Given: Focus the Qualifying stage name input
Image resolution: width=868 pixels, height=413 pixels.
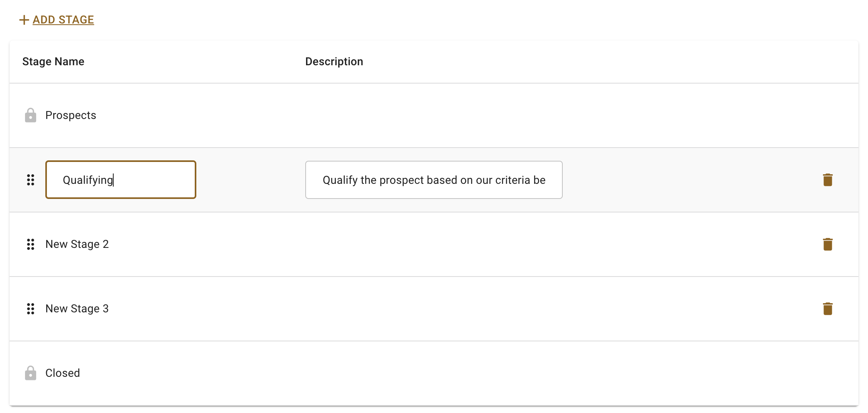Looking at the screenshot, I should coord(121,180).
